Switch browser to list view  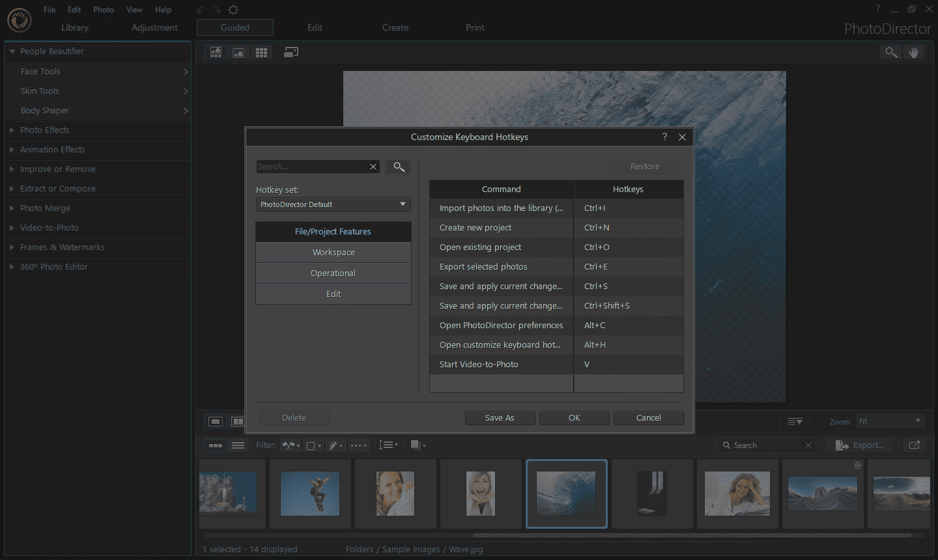[x=238, y=445]
